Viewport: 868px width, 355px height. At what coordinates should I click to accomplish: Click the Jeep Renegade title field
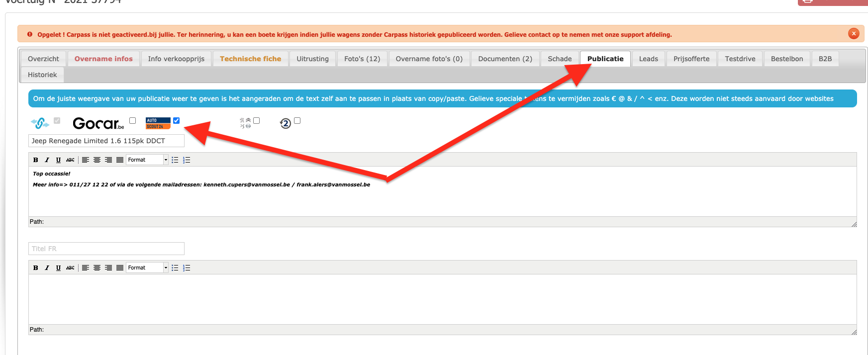pos(106,141)
